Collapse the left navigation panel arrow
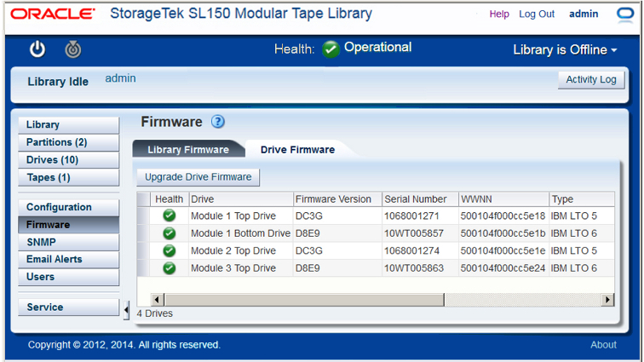 (x=126, y=309)
